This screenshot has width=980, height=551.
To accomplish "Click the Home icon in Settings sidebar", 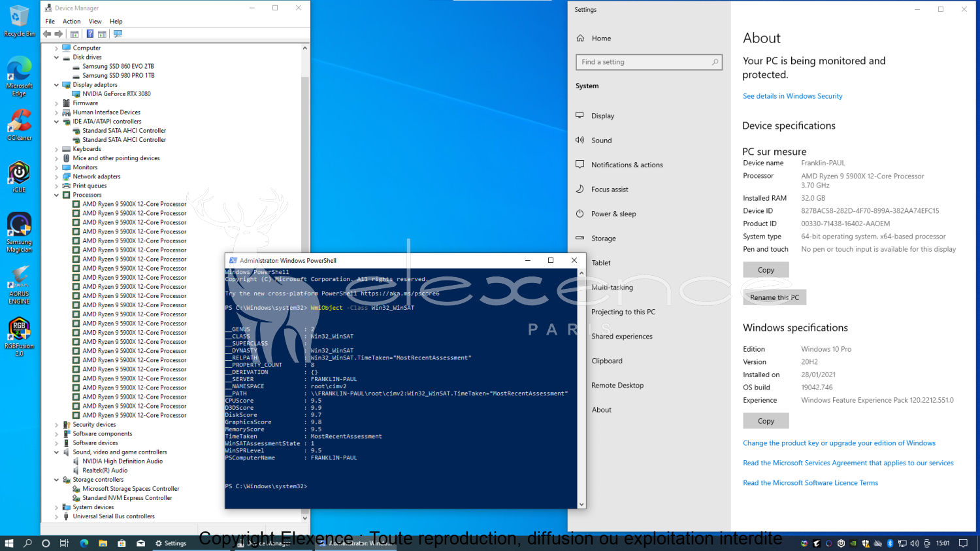I will pos(580,39).
